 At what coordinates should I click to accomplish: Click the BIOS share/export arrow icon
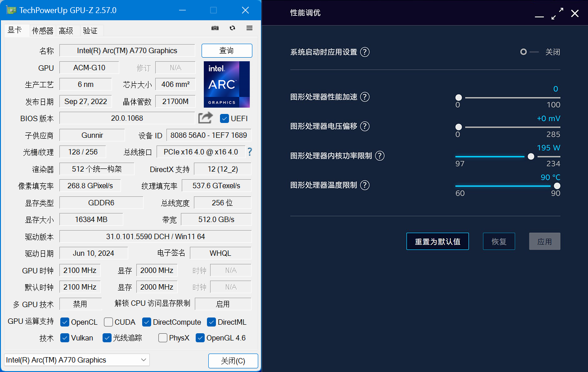(x=206, y=118)
